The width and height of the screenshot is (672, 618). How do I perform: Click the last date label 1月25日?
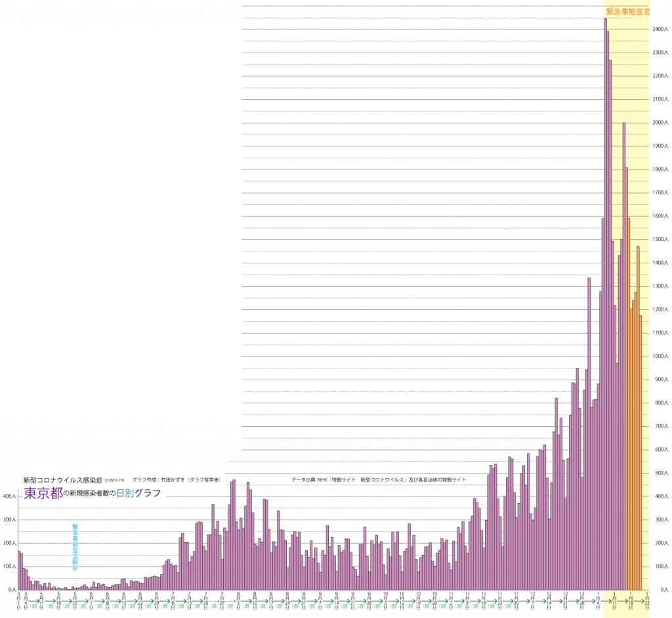click(647, 601)
